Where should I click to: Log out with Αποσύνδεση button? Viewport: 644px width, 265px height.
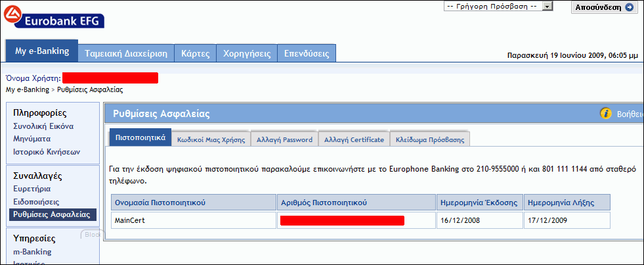(605, 7)
